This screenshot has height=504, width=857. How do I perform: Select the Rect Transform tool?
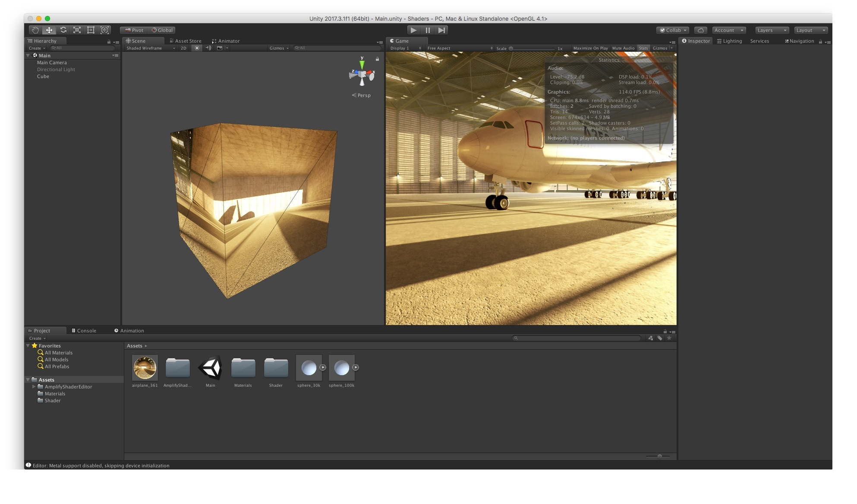pos(91,30)
